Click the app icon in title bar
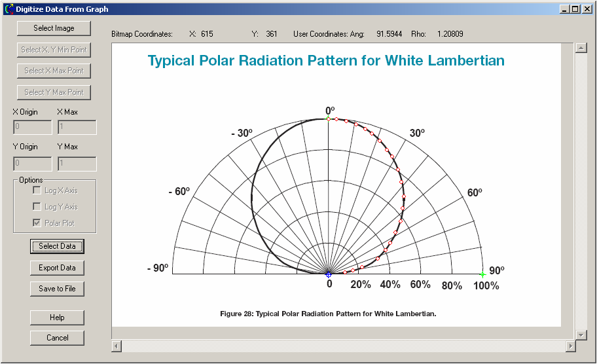 9,9
